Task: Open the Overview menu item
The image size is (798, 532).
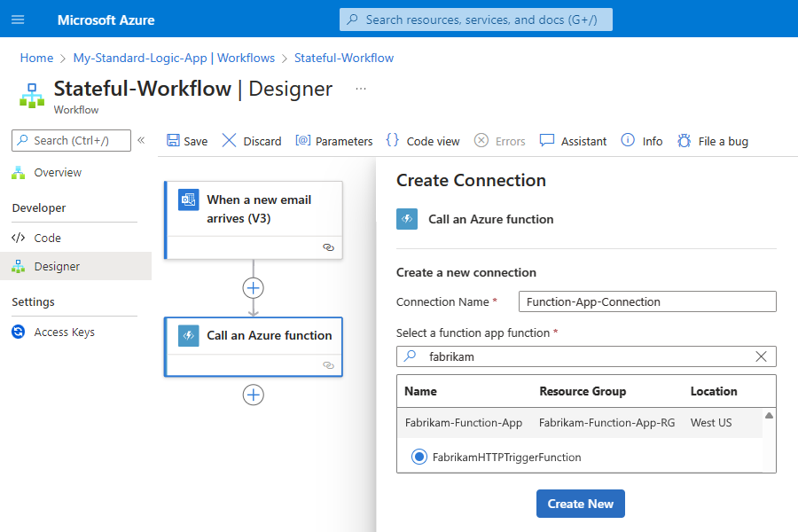Action: tap(58, 173)
